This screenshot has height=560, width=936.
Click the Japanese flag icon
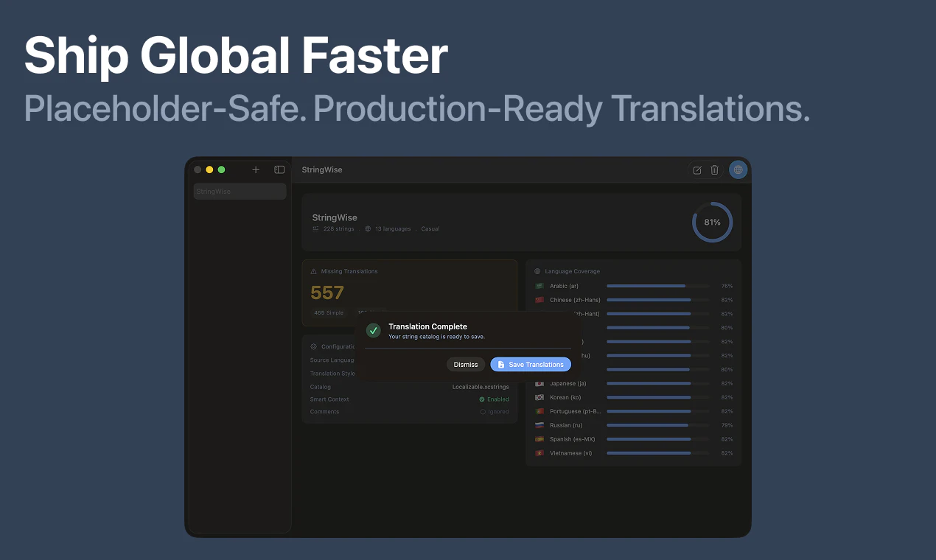tap(539, 383)
